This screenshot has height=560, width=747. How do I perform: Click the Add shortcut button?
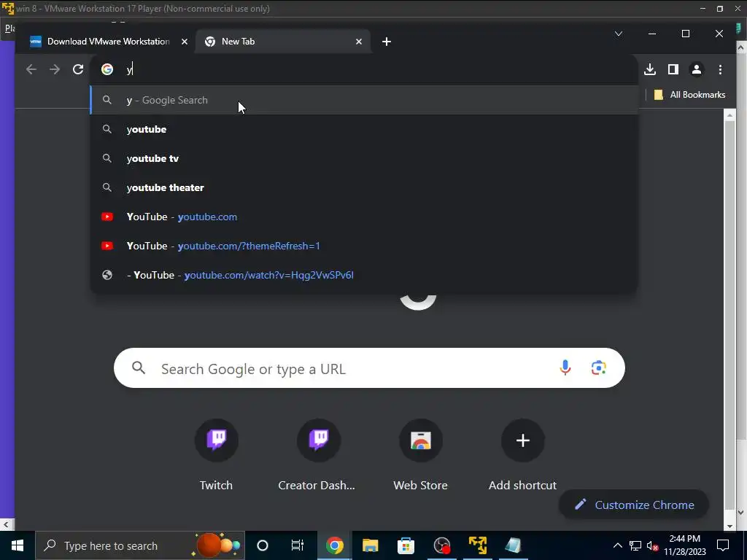(522, 455)
